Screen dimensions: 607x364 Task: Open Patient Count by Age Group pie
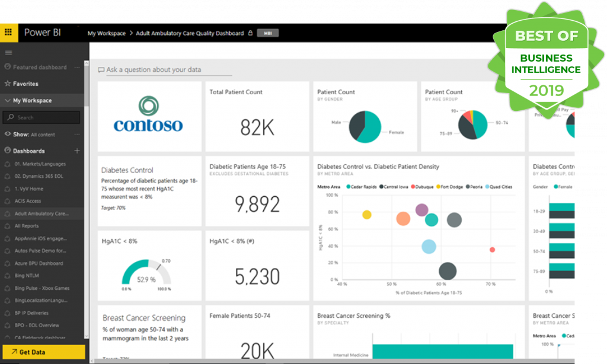(x=472, y=124)
